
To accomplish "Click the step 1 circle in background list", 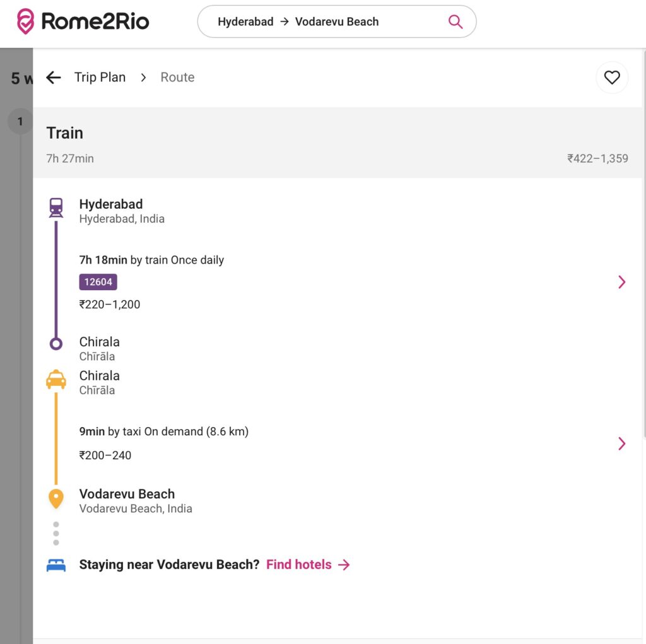I will 20,121.
